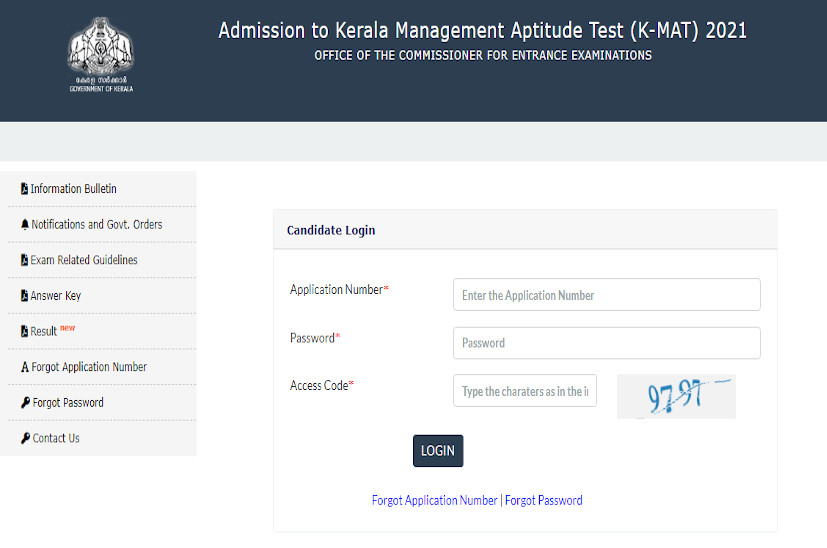Click the PDF icon beside Answer Key
827x548 pixels.
pos(24,295)
